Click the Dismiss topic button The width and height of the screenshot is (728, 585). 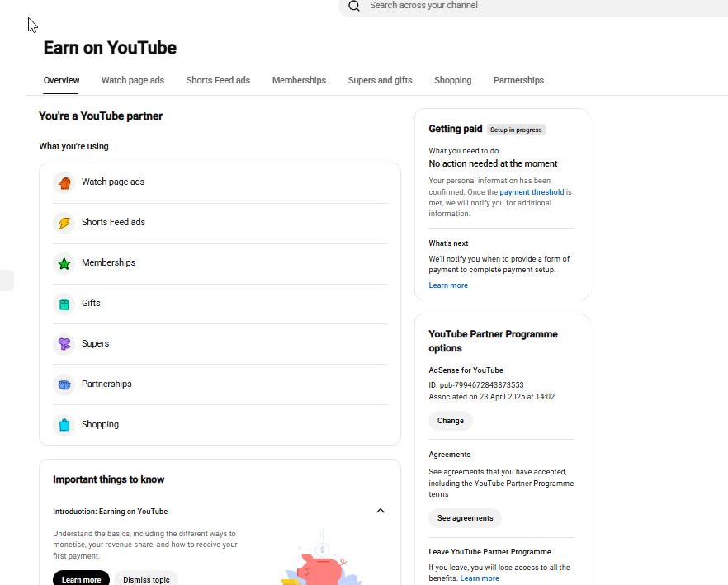(x=146, y=579)
